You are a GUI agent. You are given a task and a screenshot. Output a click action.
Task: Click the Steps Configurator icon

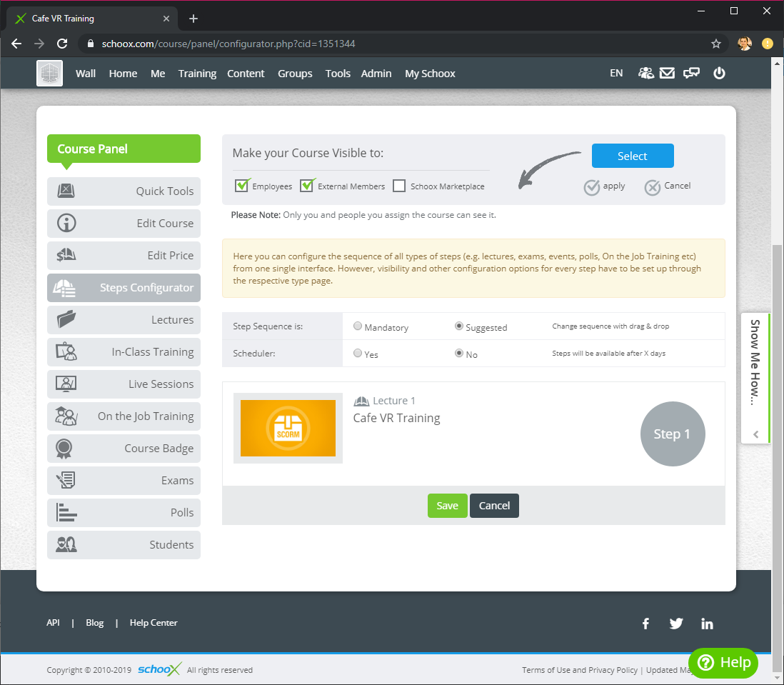(64, 287)
